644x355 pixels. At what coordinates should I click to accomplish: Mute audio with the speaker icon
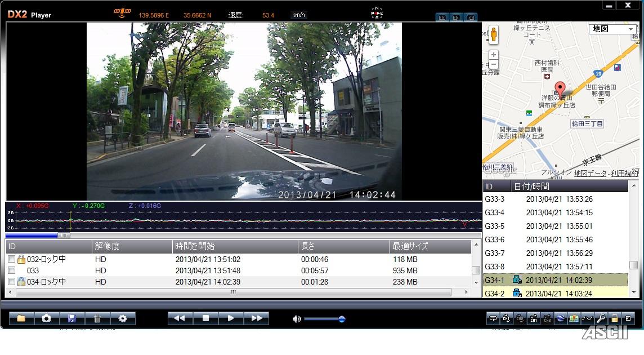pyautogui.click(x=297, y=319)
